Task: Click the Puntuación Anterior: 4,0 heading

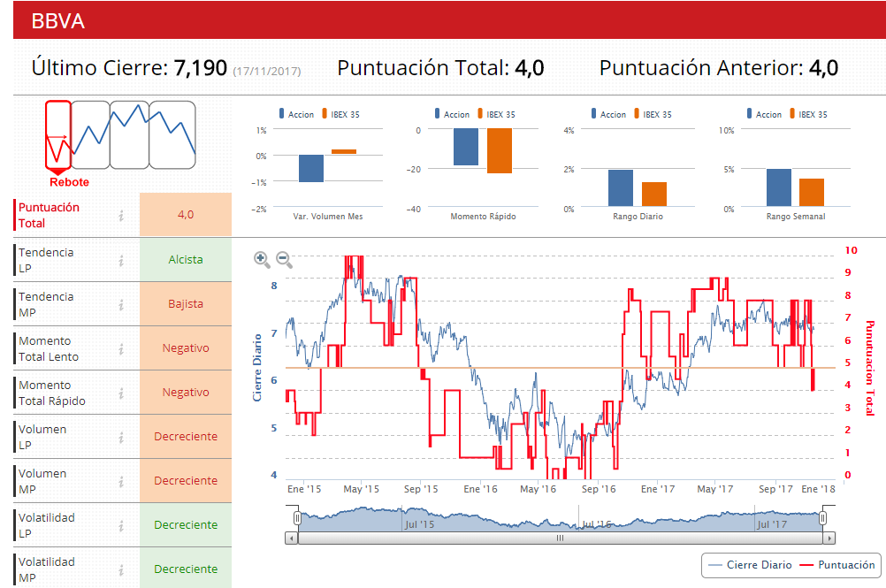Action: point(719,68)
